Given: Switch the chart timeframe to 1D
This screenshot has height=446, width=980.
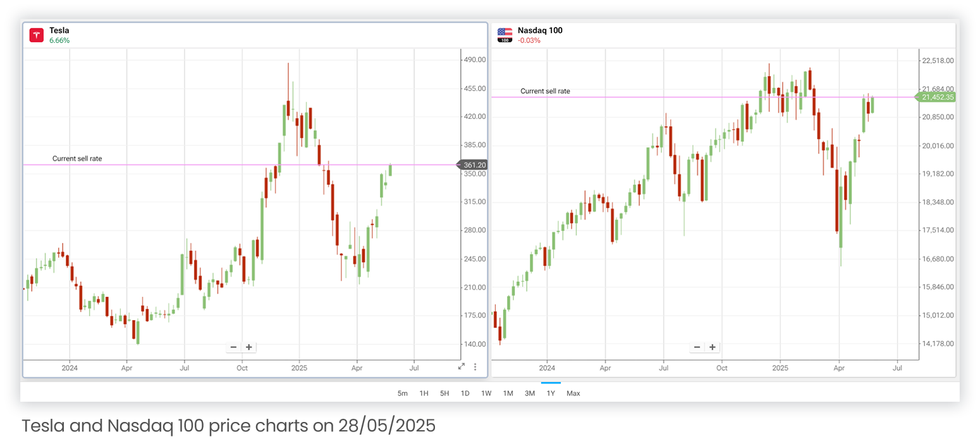Looking at the screenshot, I should tap(465, 393).
